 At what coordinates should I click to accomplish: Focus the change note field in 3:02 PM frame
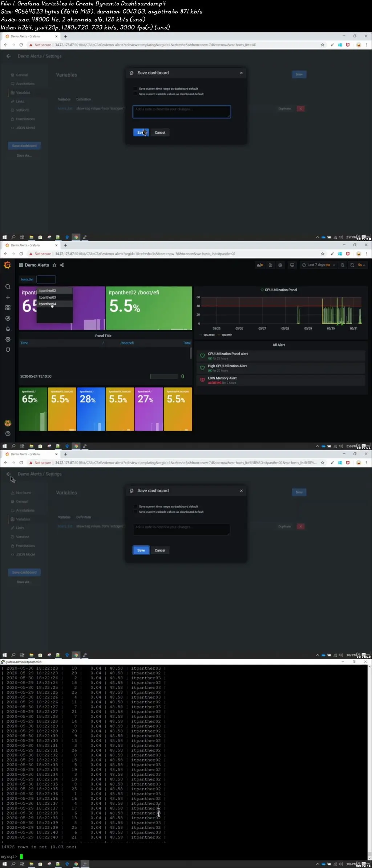point(182,529)
